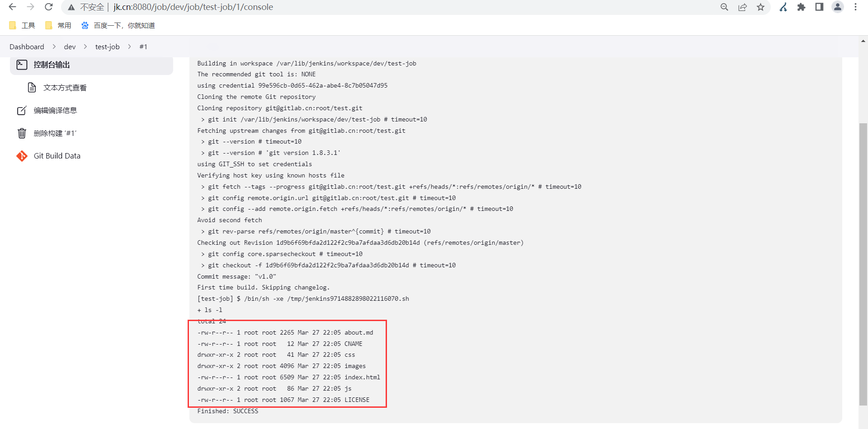Bookmark this page with the star icon
The image size is (868, 429).
(x=760, y=7)
